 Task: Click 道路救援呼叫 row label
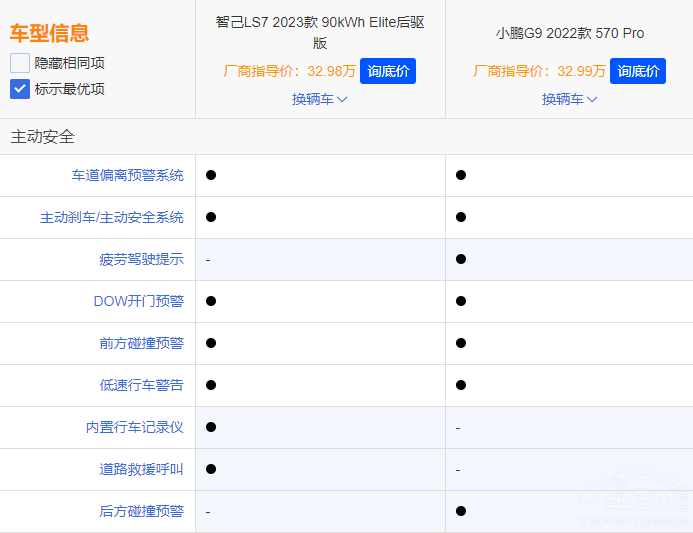[x=141, y=469]
